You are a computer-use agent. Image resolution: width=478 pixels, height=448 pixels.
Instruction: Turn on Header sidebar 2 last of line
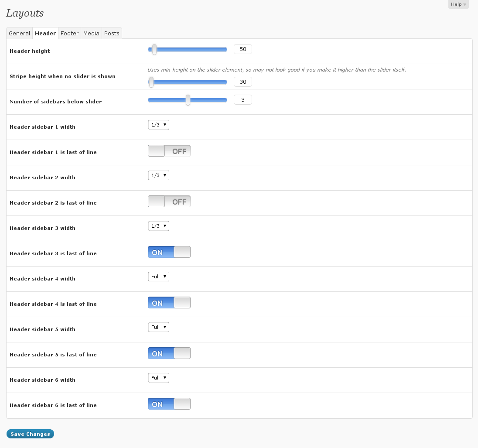point(169,202)
